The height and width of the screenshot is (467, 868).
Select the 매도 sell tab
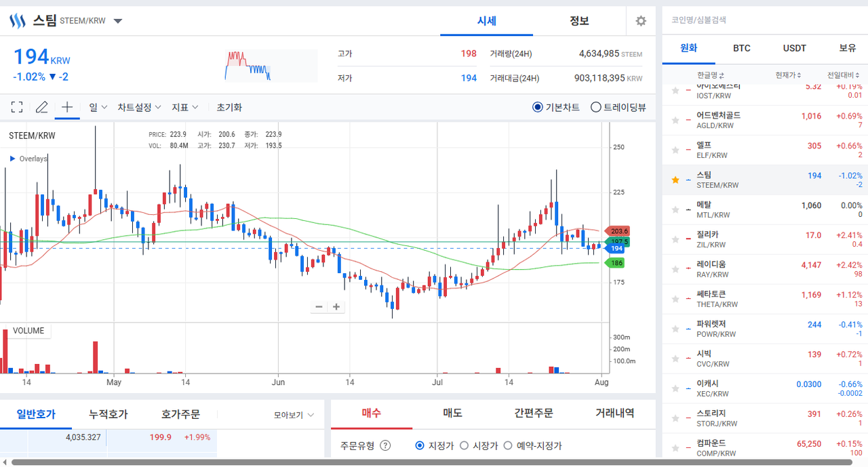click(452, 413)
